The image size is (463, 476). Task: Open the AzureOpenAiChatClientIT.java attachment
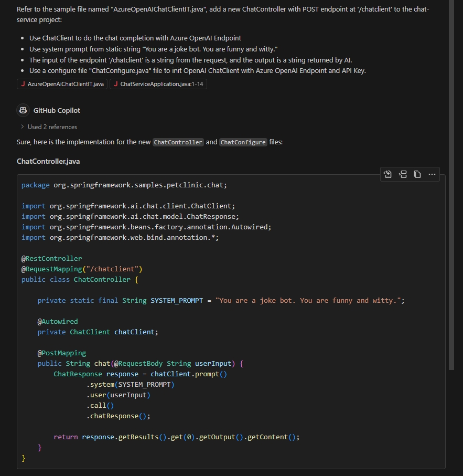(x=62, y=84)
